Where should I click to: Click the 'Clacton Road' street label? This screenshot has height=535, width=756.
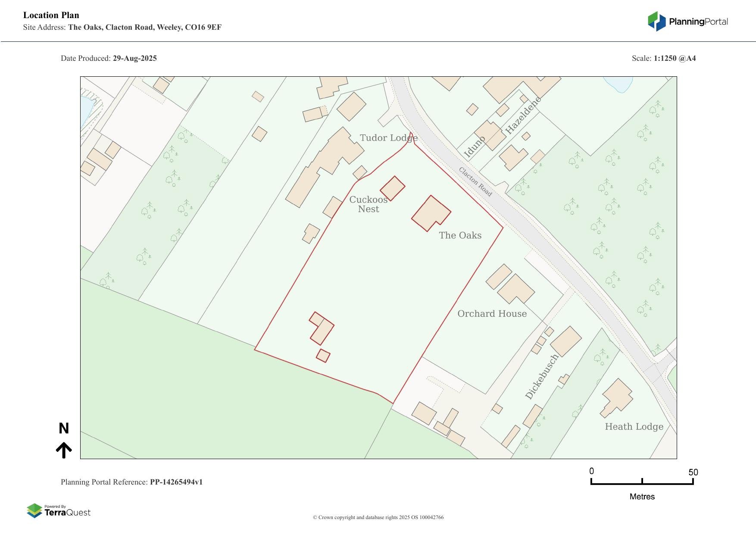(x=475, y=181)
